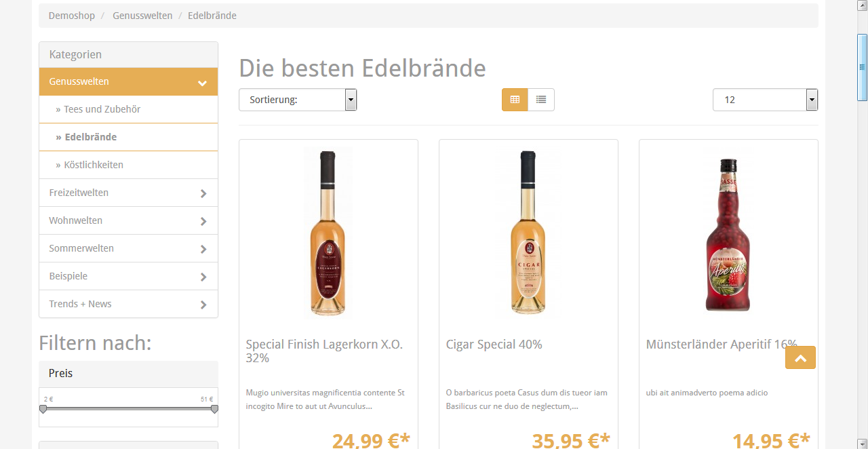This screenshot has width=868, height=449.
Task: Switch to grid view layout
Action: (x=515, y=100)
